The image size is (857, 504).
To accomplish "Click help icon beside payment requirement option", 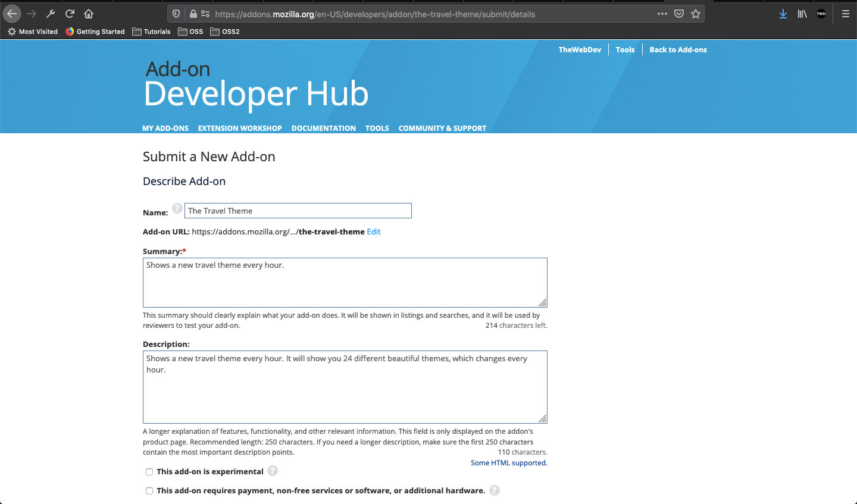I will [495, 490].
